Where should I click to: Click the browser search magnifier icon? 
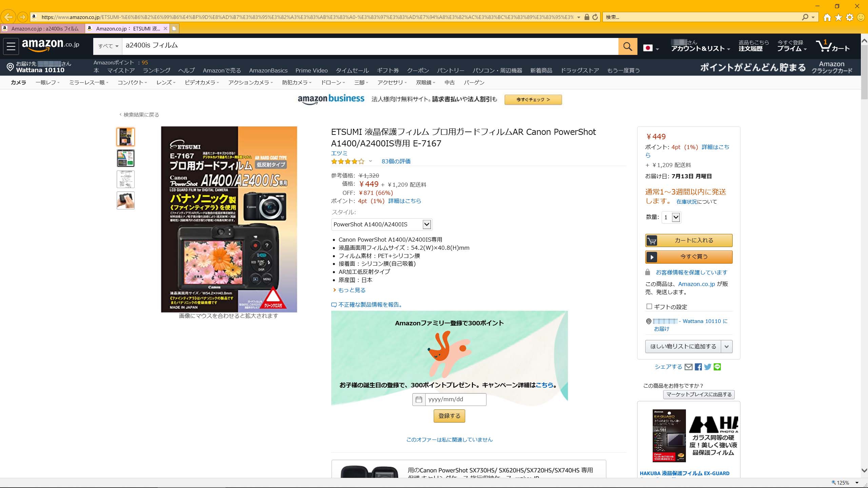[805, 17]
